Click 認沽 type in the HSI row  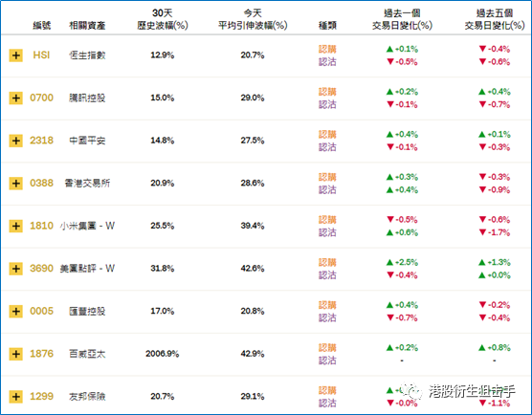(x=327, y=62)
